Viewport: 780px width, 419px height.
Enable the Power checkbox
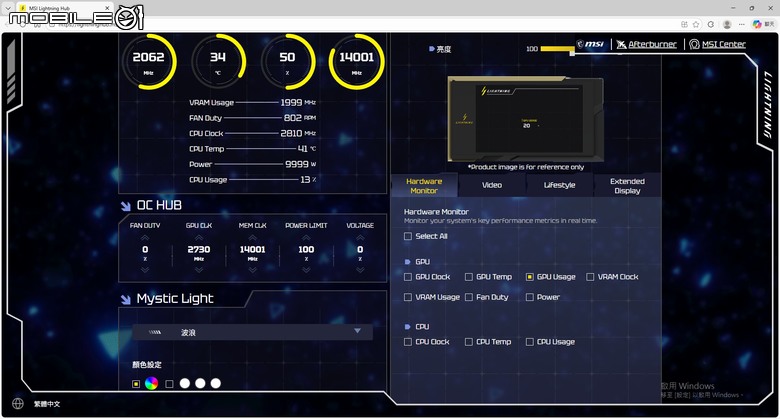click(x=530, y=297)
